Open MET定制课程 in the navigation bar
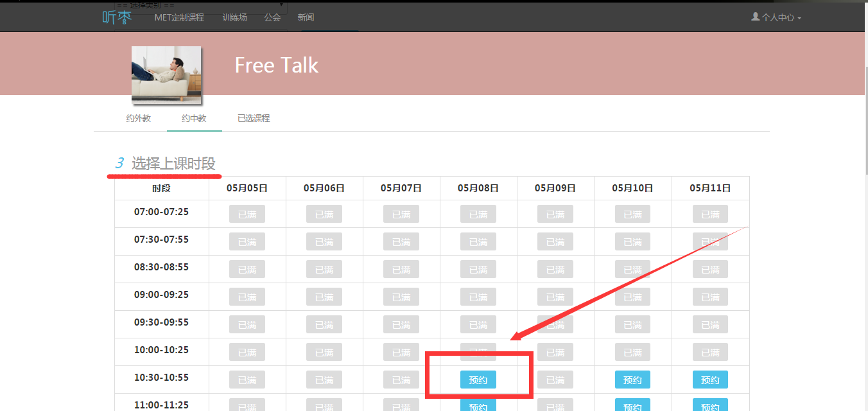This screenshot has width=868, height=411. [x=179, y=17]
